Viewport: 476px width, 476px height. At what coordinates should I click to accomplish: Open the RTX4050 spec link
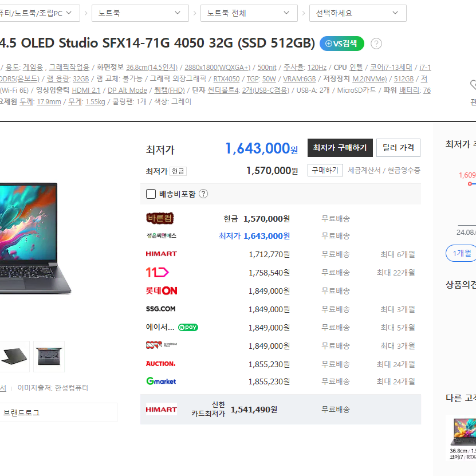226,79
